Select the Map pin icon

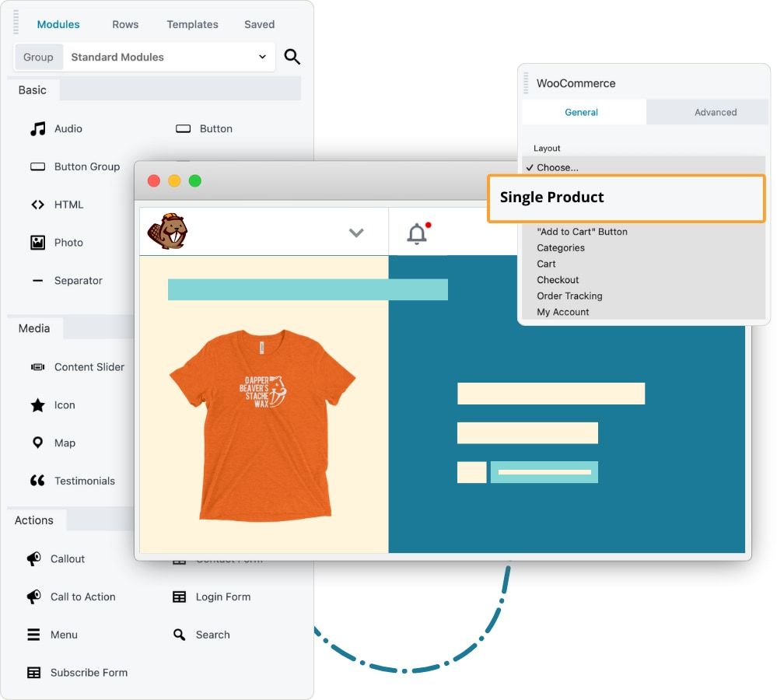(x=37, y=443)
